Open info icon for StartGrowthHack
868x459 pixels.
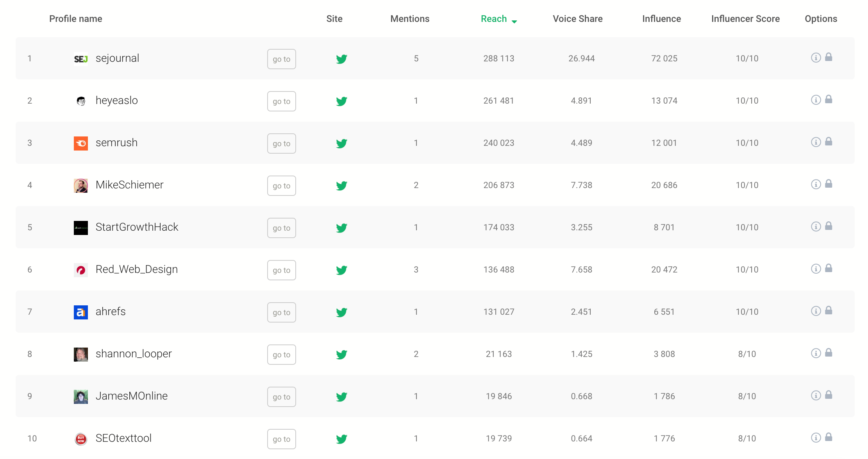click(x=816, y=226)
